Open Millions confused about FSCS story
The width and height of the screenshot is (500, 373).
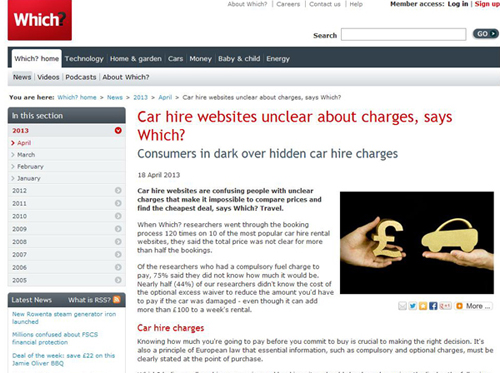(x=55, y=338)
